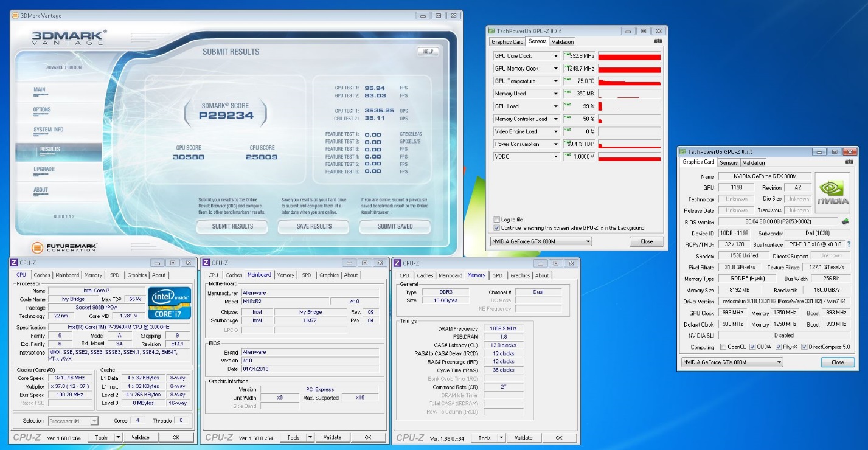Click the BIOS save icon beside BIOS Version
868x450 pixels.
844,222
